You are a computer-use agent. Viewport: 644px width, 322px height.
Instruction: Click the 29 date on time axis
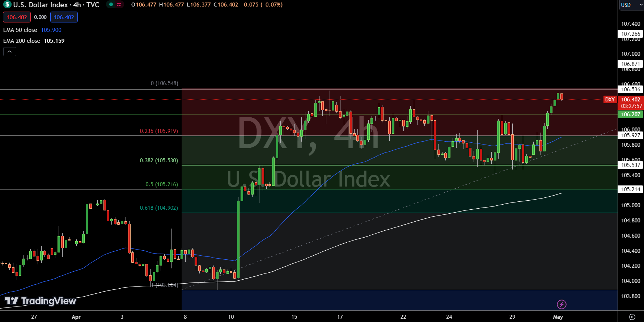(x=512, y=317)
